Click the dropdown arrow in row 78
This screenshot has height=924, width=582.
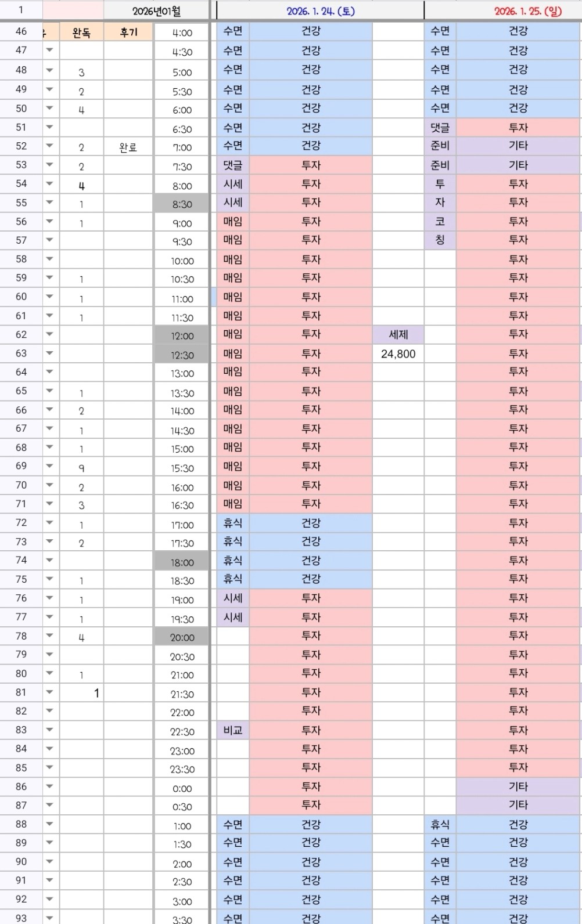pyautogui.click(x=50, y=636)
